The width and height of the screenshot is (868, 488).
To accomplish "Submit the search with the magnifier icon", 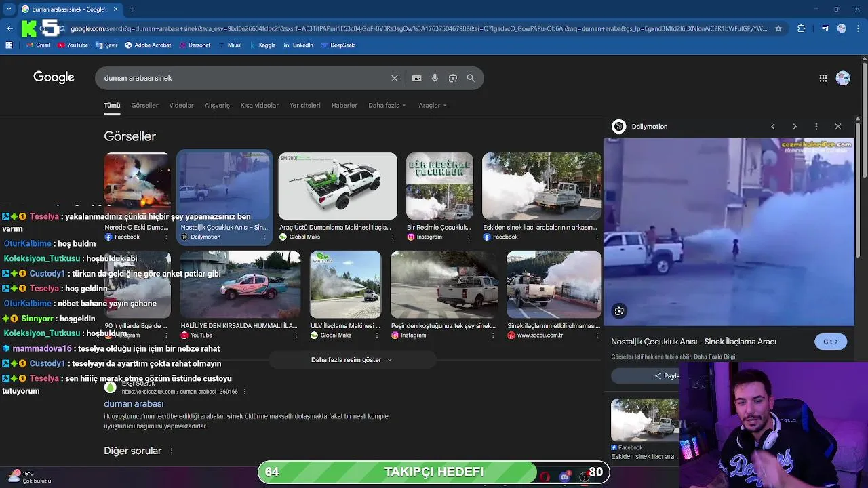I will (x=471, y=78).
